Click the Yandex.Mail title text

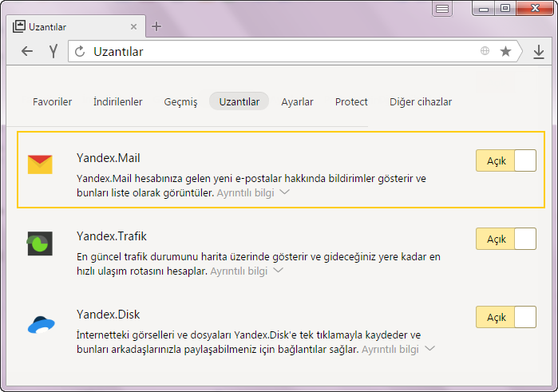pos(109,158)
